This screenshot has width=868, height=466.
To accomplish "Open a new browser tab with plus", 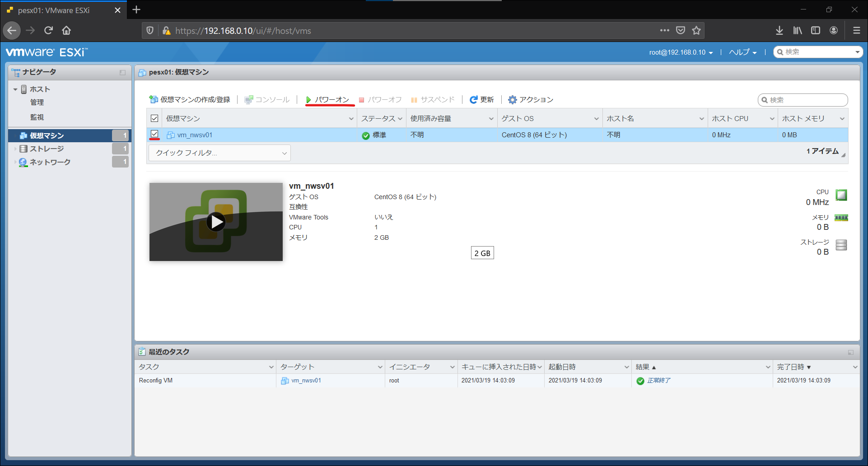I will (x=136, y=9).
